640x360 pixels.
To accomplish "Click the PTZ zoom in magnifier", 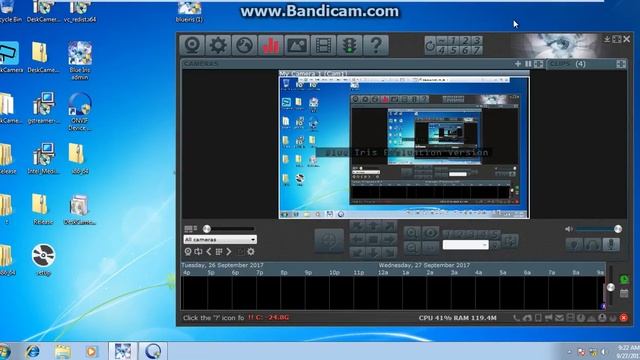I will click(412, 233).
